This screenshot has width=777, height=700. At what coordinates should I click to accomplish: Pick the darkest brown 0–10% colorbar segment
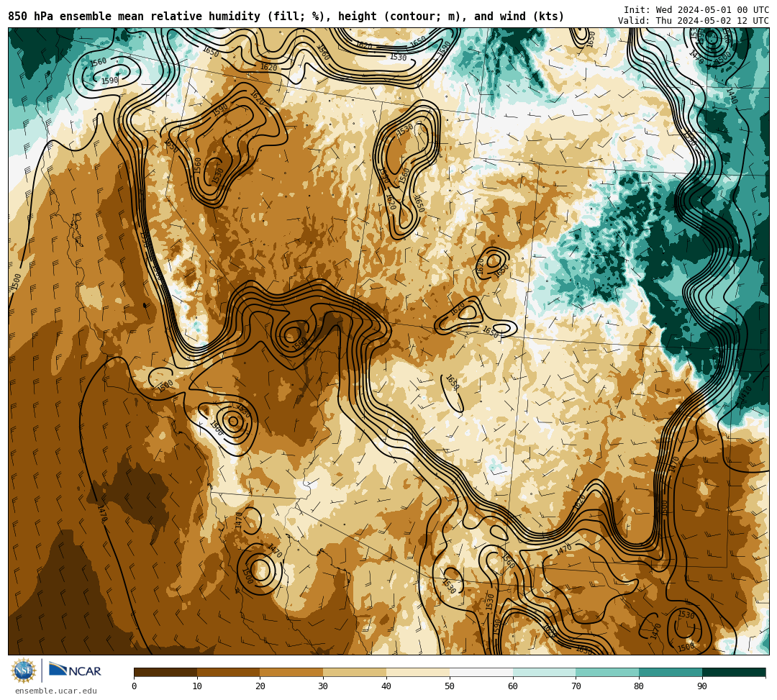pyautogui.click(x=165, y=672)
